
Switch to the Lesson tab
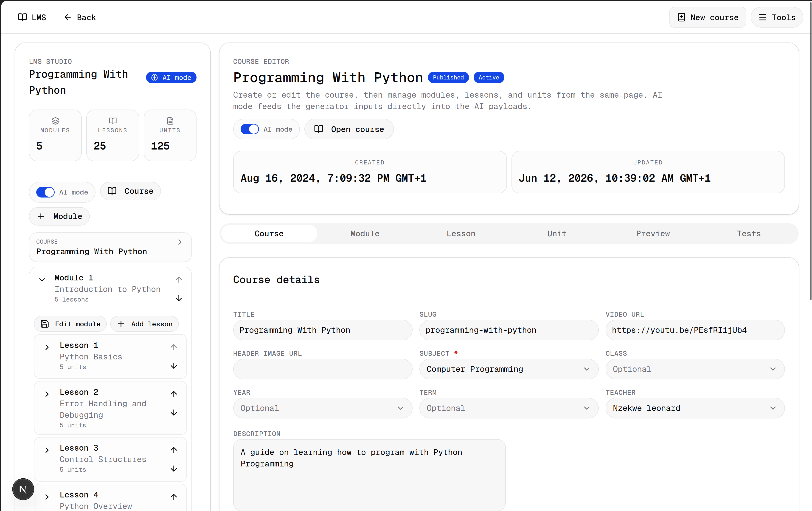tap(461, 233)
